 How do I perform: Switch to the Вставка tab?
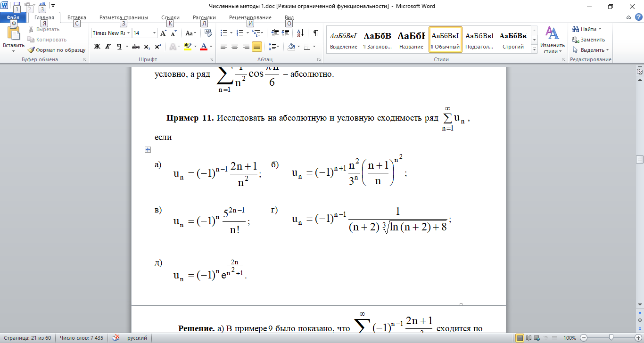pos(76,17)
